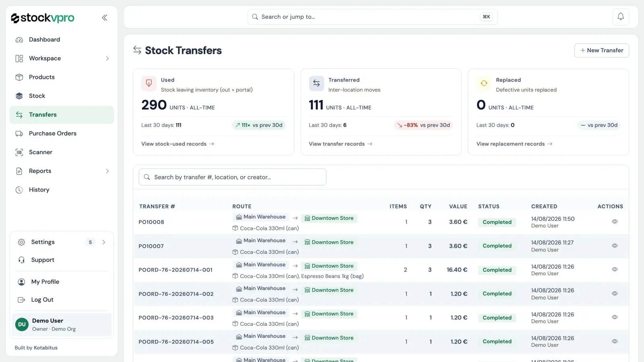Screen dimensions: 644x362
Task: Open Purchase Orders page
Action: point(62,134)
